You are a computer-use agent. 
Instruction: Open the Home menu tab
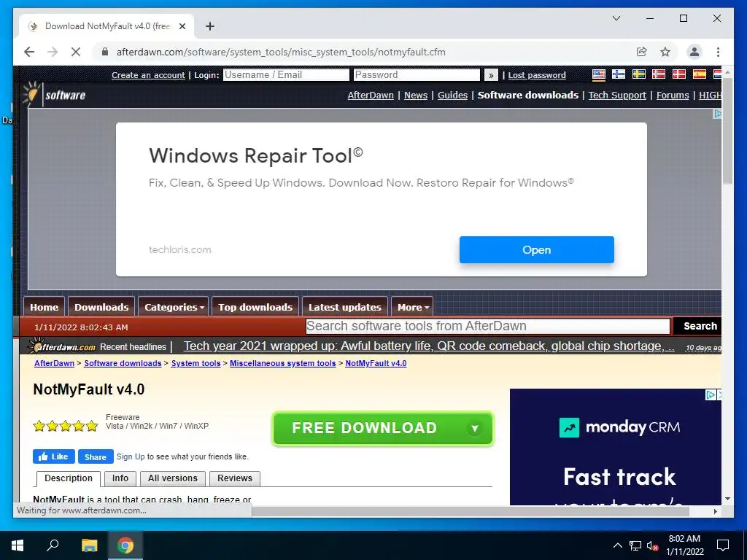44,307
